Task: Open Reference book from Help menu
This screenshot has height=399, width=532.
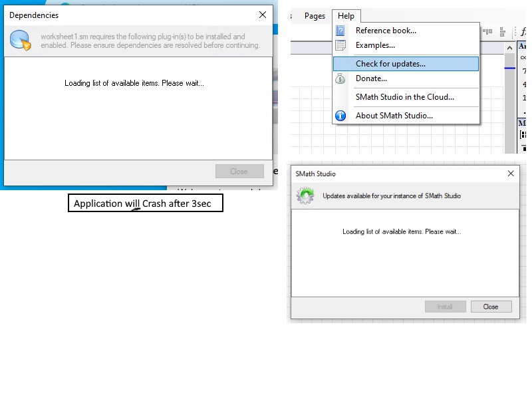Action: (x=386, y=31)
